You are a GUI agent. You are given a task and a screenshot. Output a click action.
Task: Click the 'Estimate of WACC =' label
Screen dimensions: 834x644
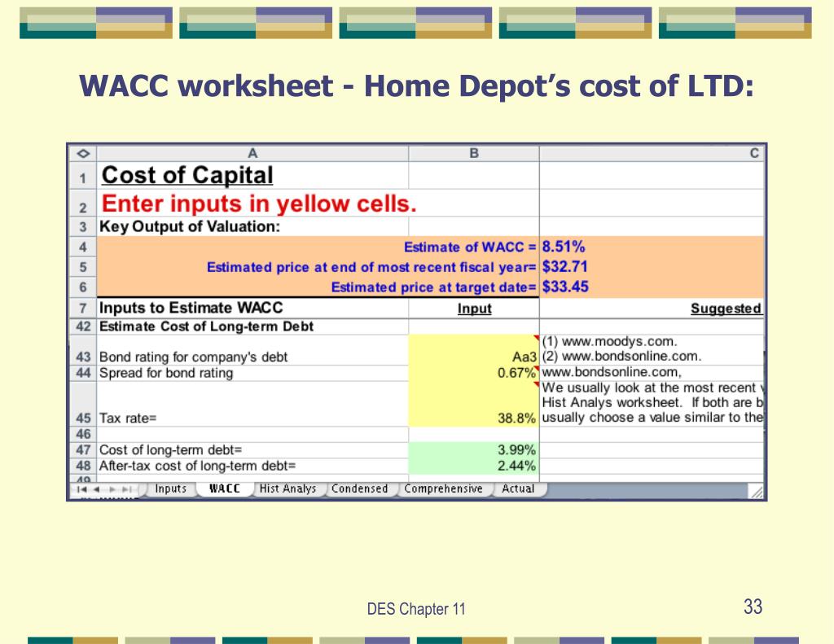(470, 248)
